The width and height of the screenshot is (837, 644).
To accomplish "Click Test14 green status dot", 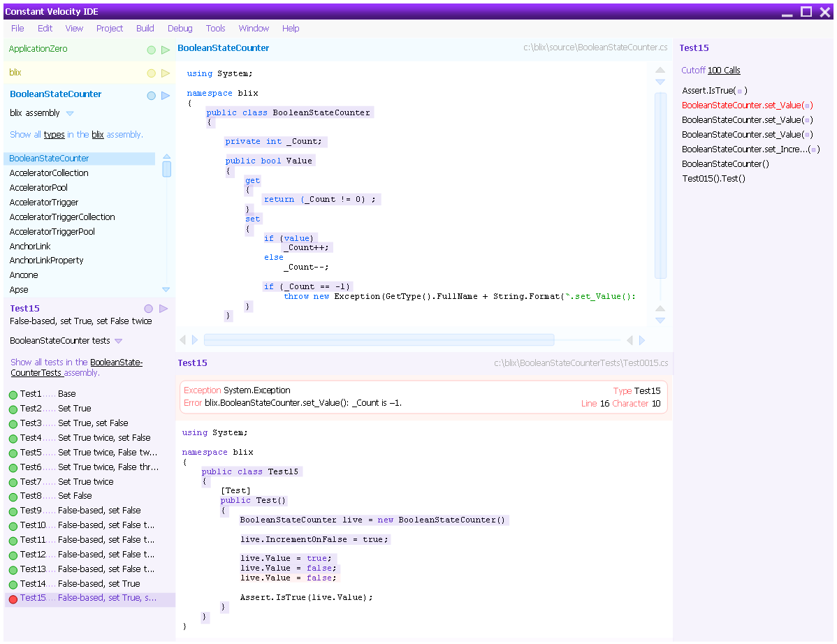I will pos(13,585).
